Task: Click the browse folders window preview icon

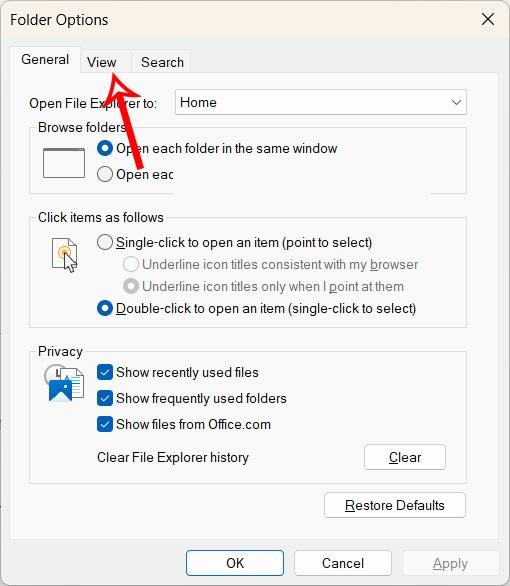Action: pyautogui.click(x=64, y=163)
